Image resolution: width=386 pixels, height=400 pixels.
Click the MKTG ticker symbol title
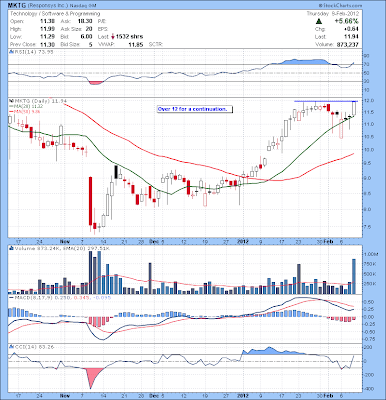[x=16, y=6]
